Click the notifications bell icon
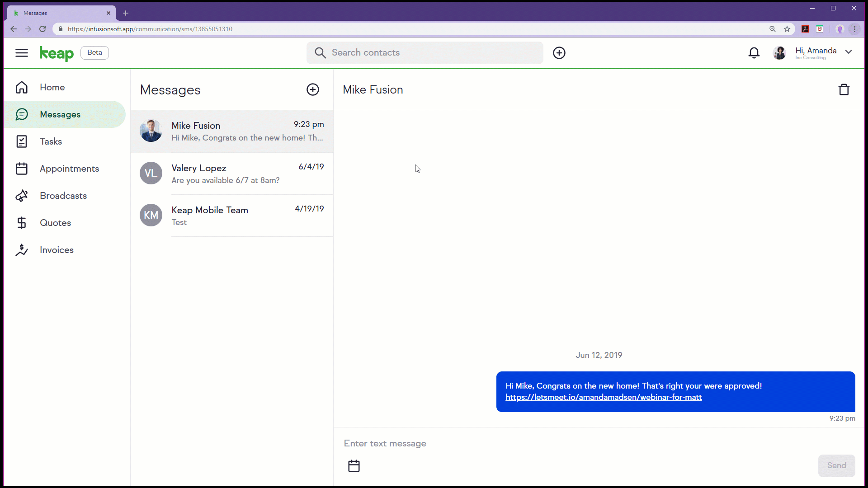The height and width of the screenshot is (488, 868). [x=754, y=53]
